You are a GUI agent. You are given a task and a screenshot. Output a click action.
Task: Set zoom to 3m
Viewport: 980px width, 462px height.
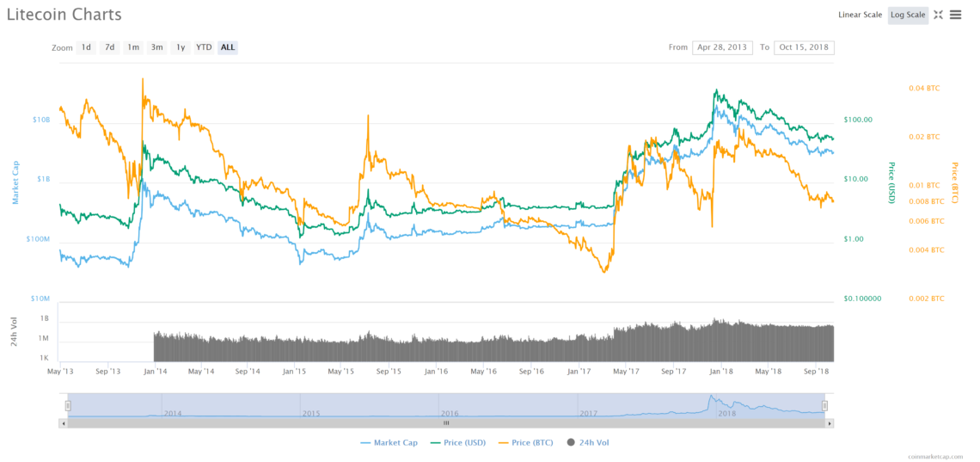(x=156, y=47)
